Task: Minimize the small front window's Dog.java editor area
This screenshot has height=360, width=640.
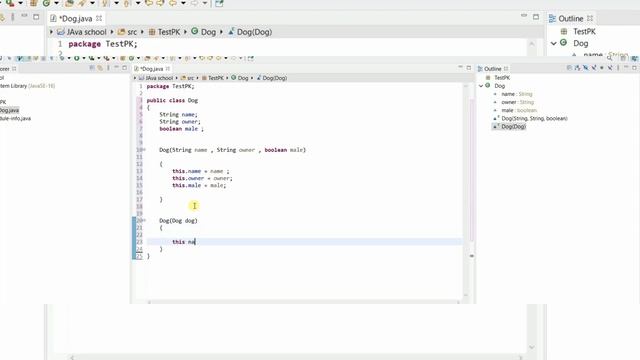Action: tap(460, 68)
